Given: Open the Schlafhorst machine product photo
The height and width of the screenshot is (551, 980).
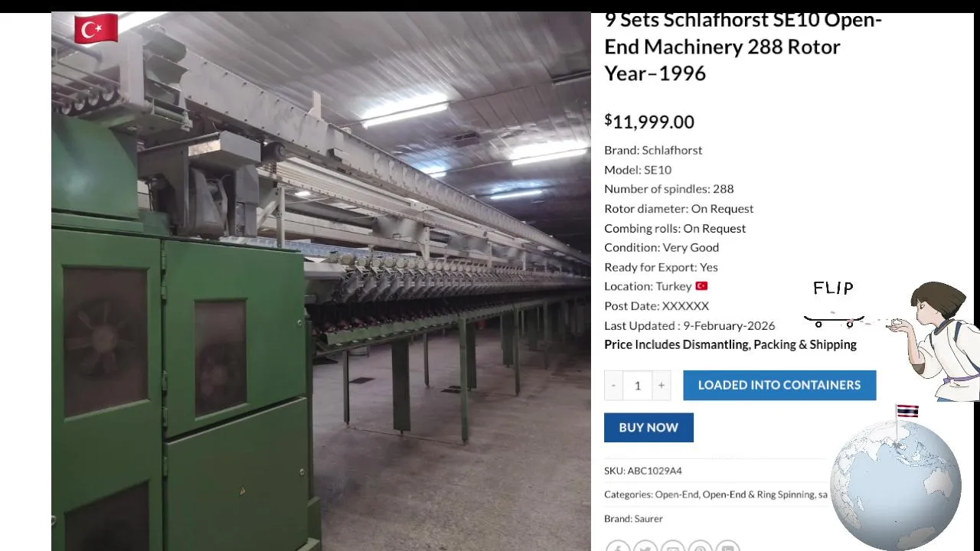Looking at the screenshot, I should click(321, 282).
